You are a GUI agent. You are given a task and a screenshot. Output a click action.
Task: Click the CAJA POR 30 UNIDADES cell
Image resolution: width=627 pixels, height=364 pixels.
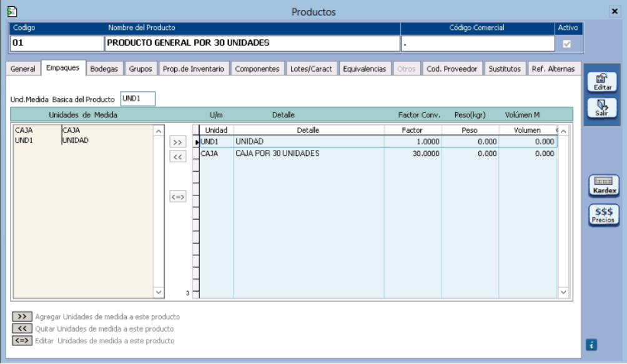point(309,154)
